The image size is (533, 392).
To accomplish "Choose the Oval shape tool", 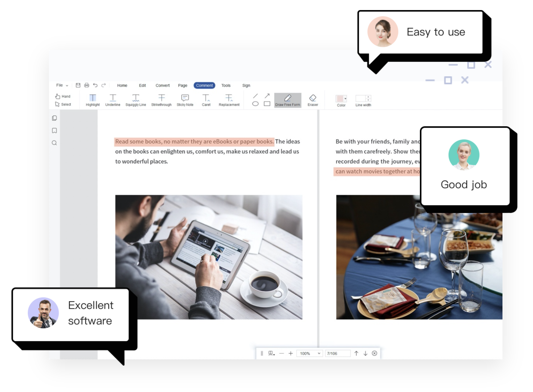I will 255,104.
